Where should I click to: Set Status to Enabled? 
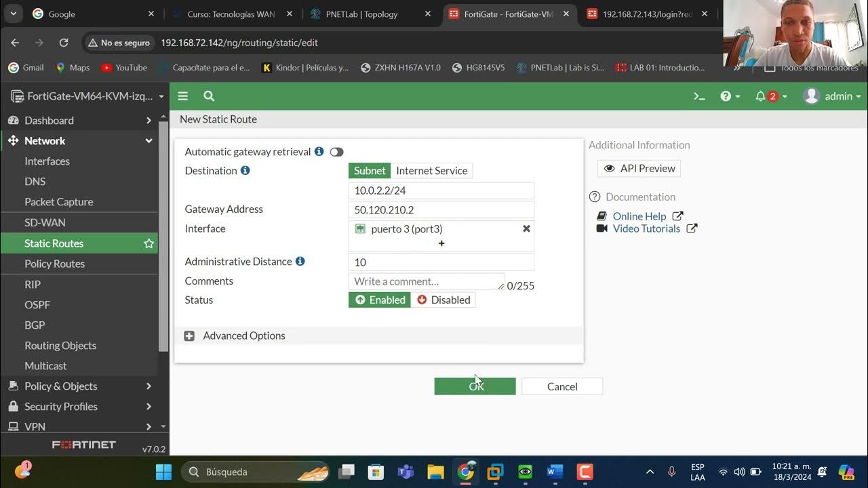click(380, 300)
